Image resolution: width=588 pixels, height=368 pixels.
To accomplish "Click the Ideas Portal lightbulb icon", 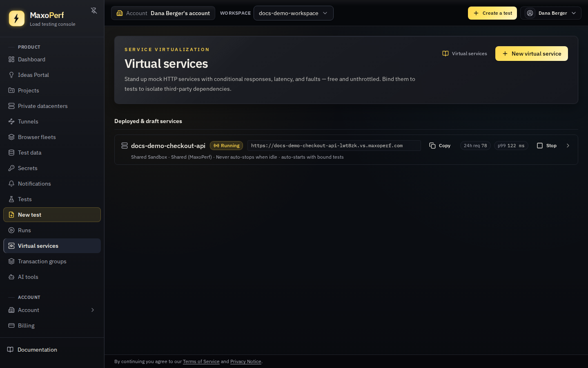I will [11, 75].
